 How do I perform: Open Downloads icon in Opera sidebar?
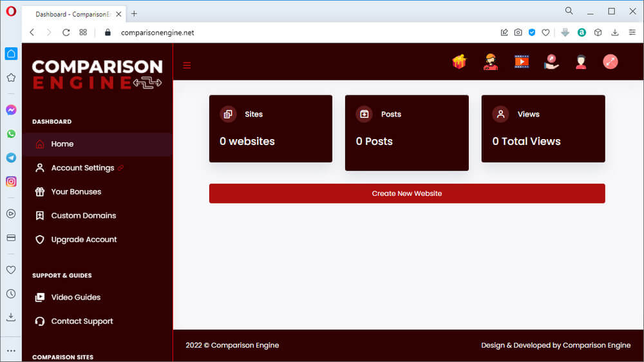point(11,317)
